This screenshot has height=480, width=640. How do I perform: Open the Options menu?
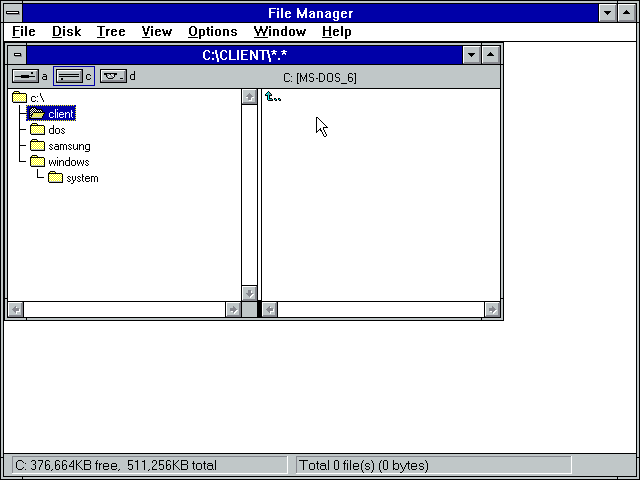213,31
